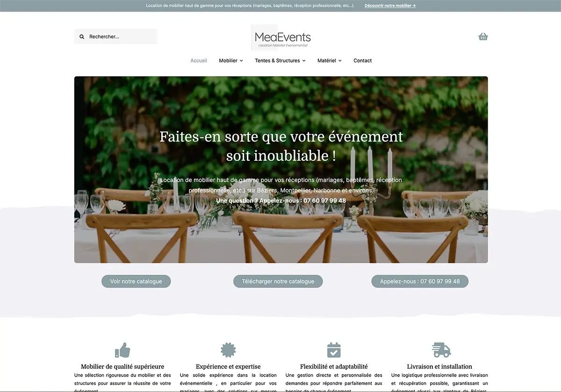Viewport: 561px width, 392px height.
Task: Open the shopping basket icon
Action: 483,36
